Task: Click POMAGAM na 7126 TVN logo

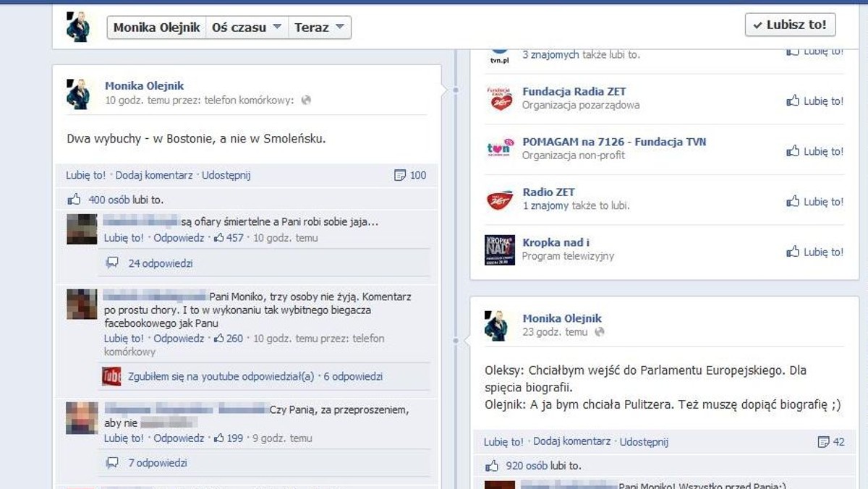Action: (x=499, y=149)
